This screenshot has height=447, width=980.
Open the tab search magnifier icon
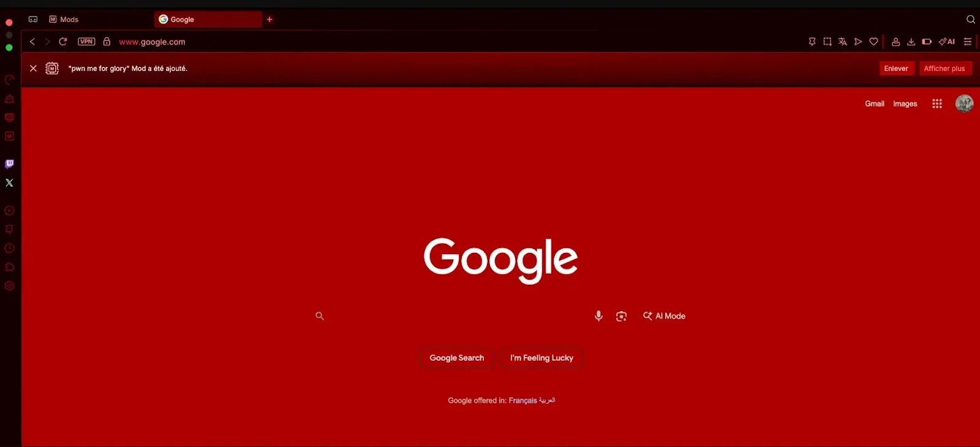[x=971, y=20]
